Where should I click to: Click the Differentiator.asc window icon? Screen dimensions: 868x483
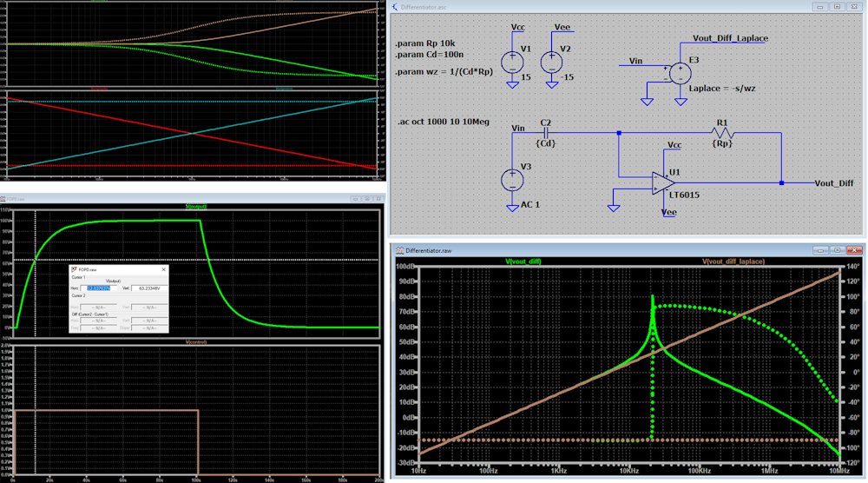397,6
